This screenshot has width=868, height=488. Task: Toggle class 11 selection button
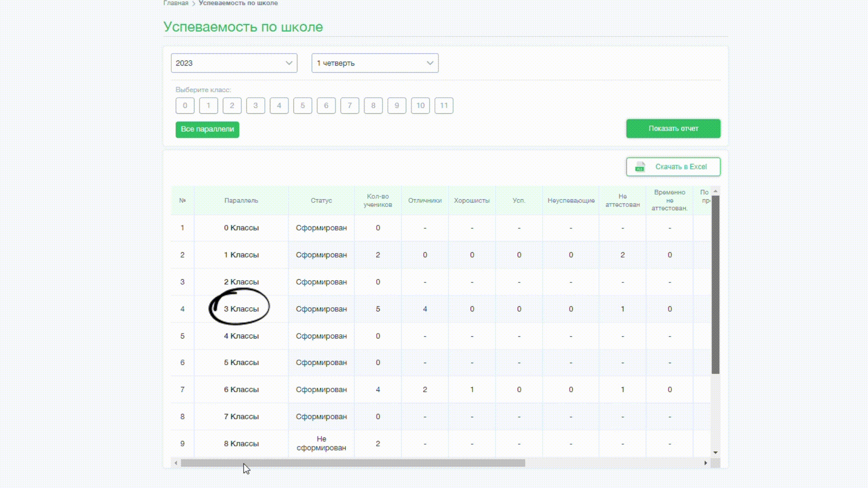444,106
